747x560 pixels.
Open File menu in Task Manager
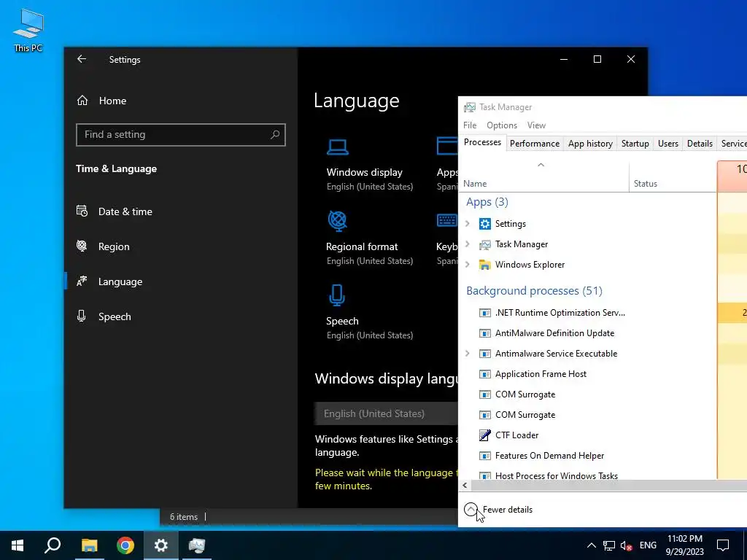pyautogui.click(x=470, y=125)
